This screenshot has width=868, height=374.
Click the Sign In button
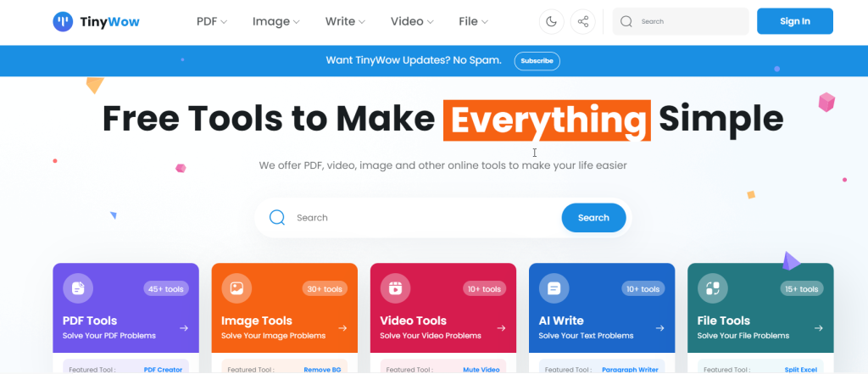click(x=795, y=21)
